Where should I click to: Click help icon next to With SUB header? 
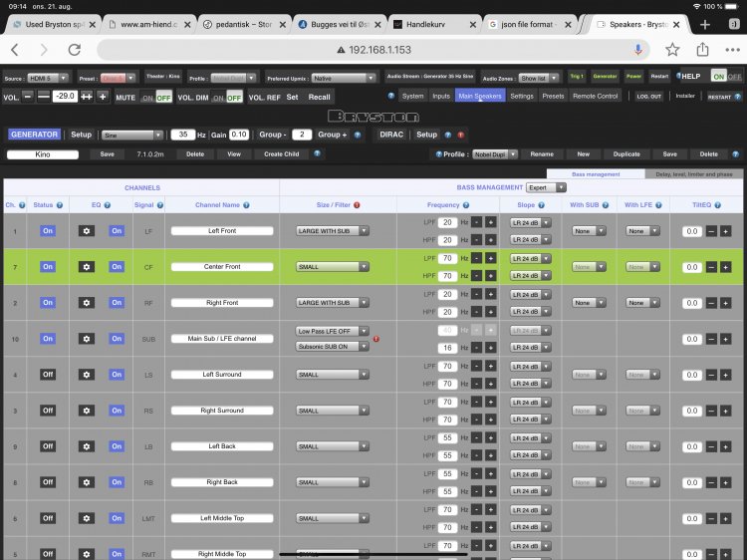click(x=605, y=205)
